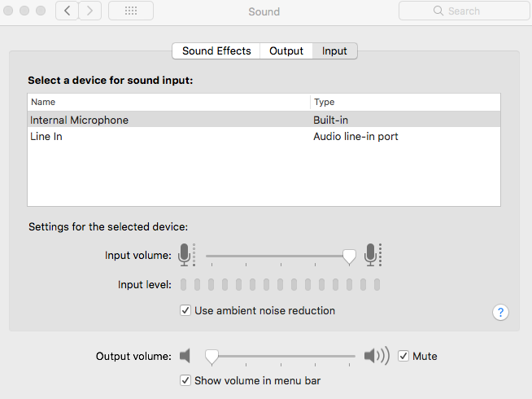Toggle Use ambient noise reduction checkbox
Screen dimensions: 532x399
click(x=186, y=310)
